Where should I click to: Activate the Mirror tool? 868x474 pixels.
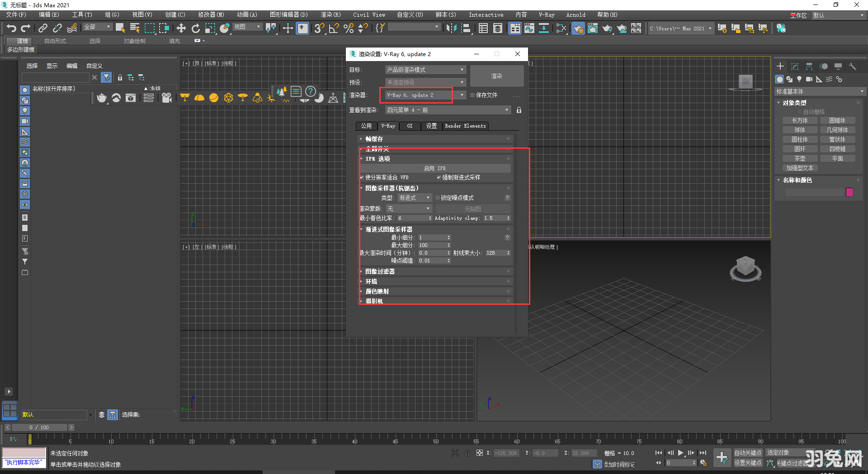(451, 28)
